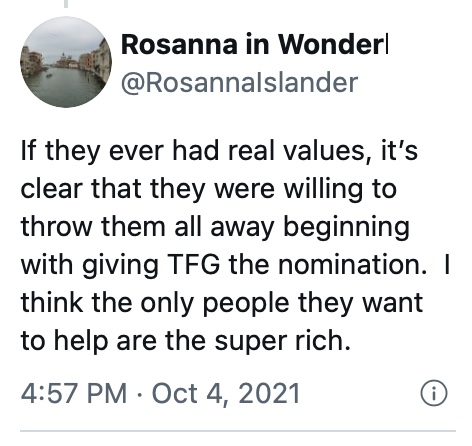The height and width of the screenshot is (446, 472).
Task: Click the line 'throw them all away beginning'
Action: 215,227
